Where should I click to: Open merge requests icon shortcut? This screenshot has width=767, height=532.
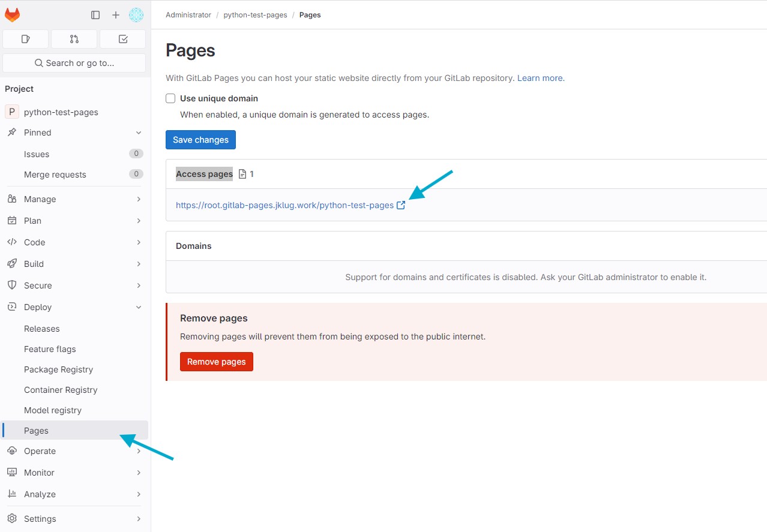tap(74, 39)
